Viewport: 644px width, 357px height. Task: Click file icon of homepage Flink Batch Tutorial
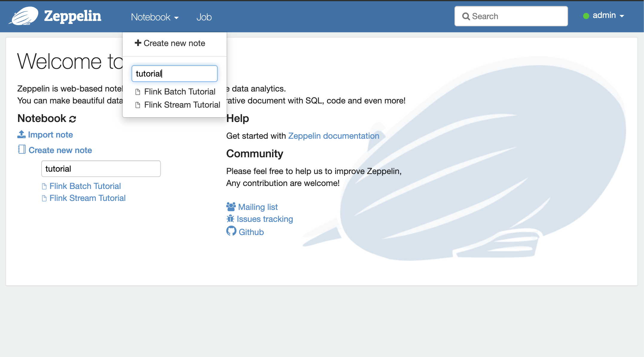(x=44, y=187)
